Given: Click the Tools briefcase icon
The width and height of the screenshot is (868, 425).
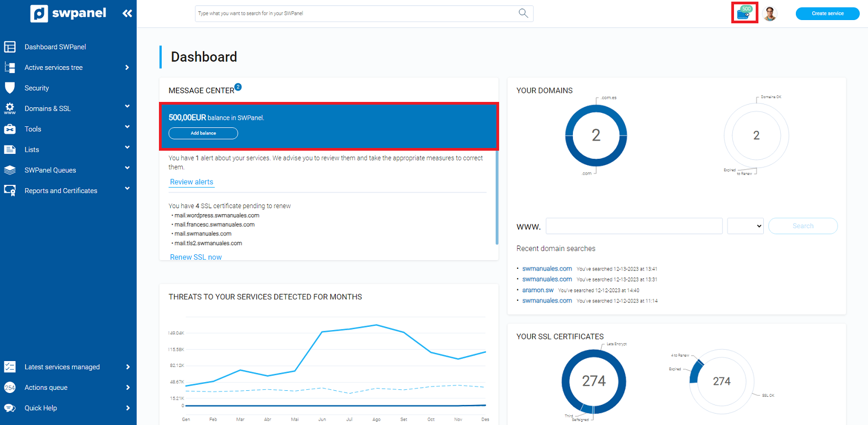Looking at the screenshot, I should point(10,129).
